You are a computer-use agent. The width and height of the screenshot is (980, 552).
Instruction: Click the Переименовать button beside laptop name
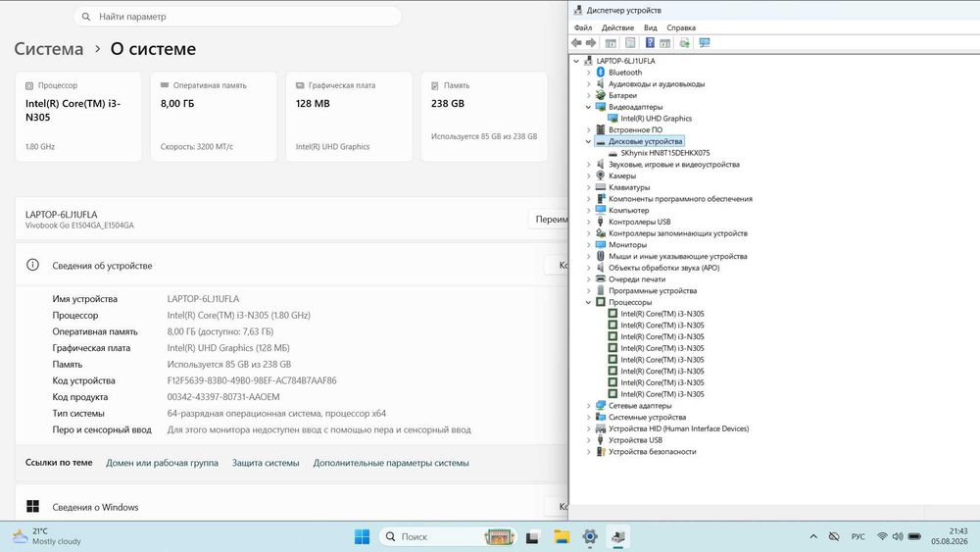[x=549, y=220]
